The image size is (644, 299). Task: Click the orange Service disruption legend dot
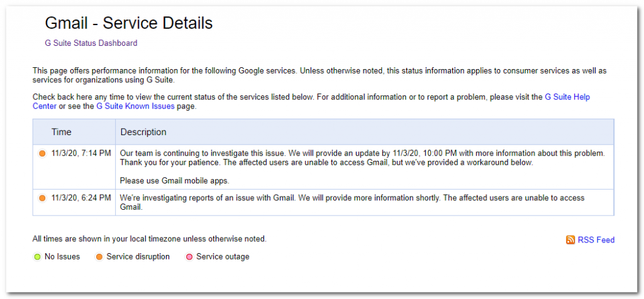pos(99,257)
